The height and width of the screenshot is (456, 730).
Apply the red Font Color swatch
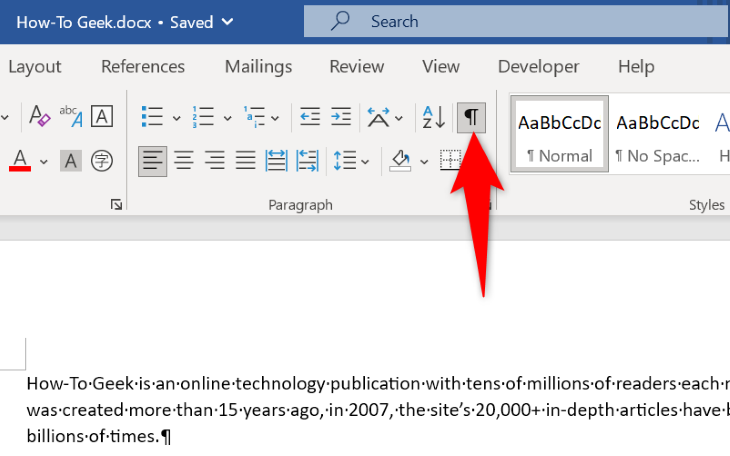pyautogui.click(x=21, y=160)
